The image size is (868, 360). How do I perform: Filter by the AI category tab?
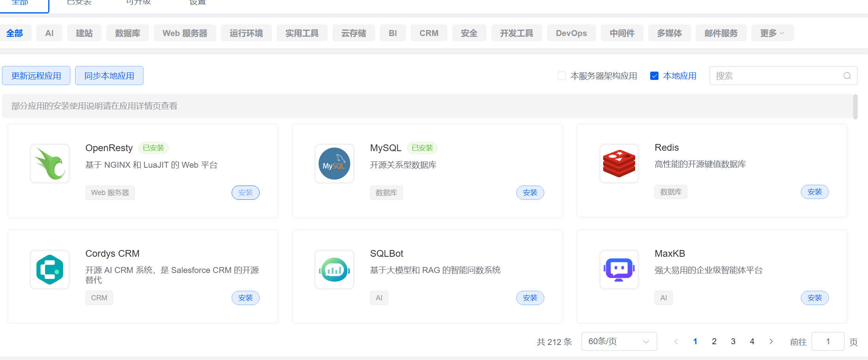pyautogui.click(x=49, y=33)
